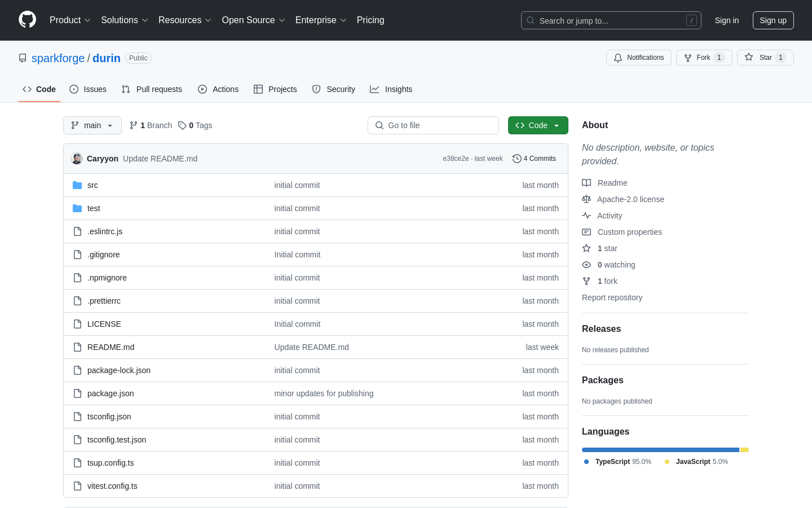Click the branch icon beside 1 Branch
Viewport: 812px width, 508px height.
tap(134, 125)
